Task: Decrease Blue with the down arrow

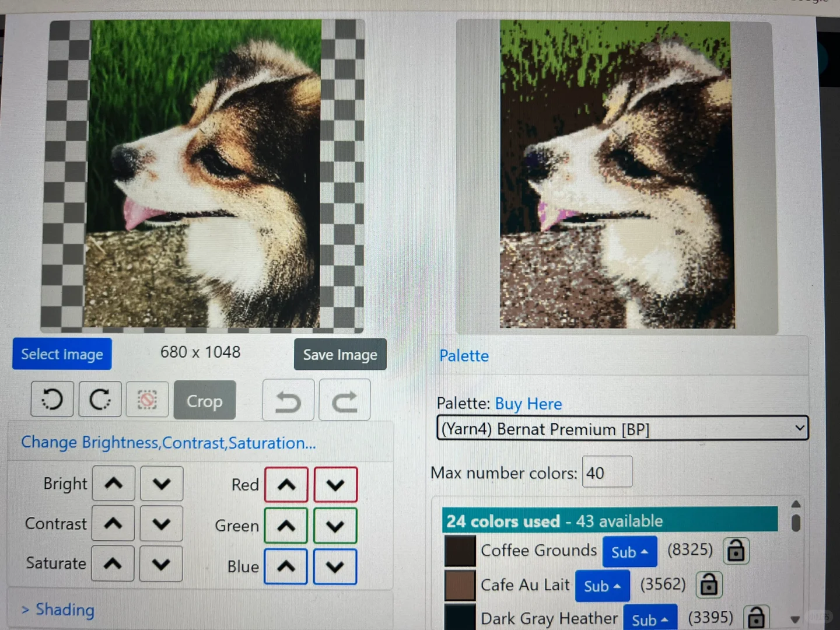Action: [335, 566]
